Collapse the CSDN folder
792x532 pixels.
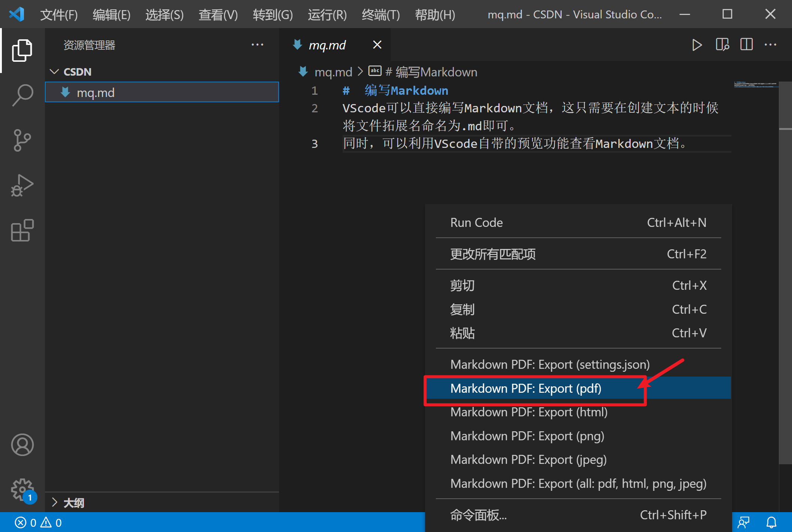coord(55,72)
